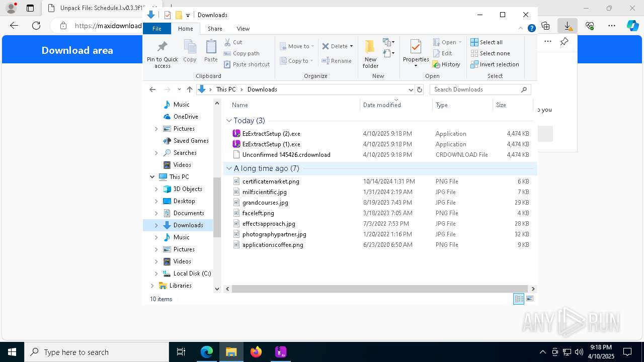Open the File menu
Viewport: 644px width, 362px height.
click(x=157, y=29)
